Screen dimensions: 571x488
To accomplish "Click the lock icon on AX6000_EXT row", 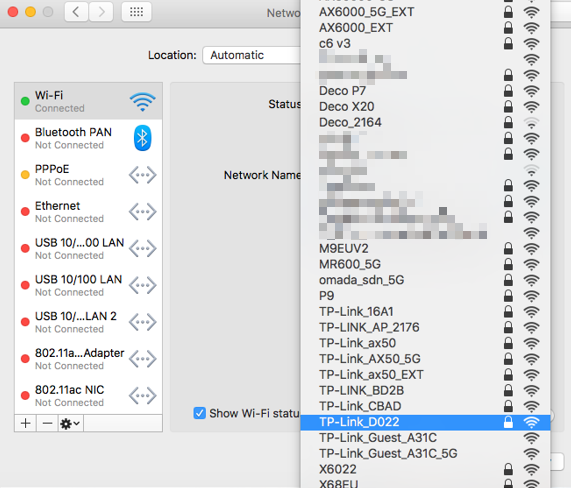I will point(508,27).
